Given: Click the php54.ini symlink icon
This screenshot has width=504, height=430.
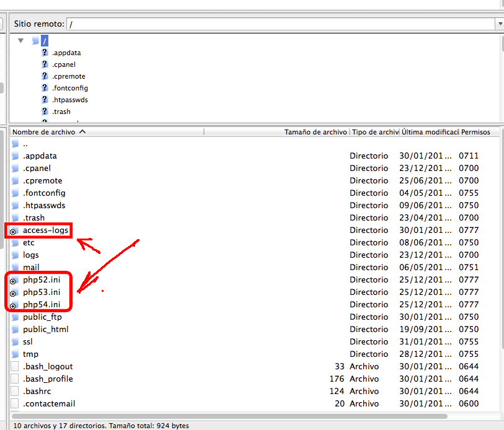Looking at the screenshot, I should (x=14, y=305).
